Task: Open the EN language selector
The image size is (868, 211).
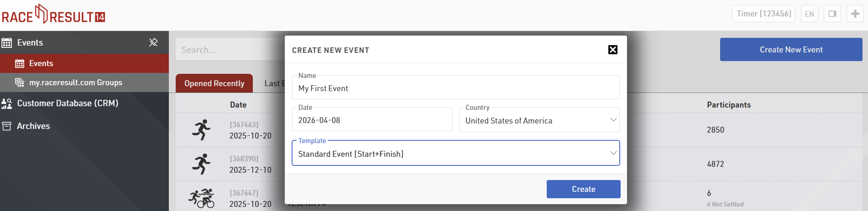Action: click(809, 14)
